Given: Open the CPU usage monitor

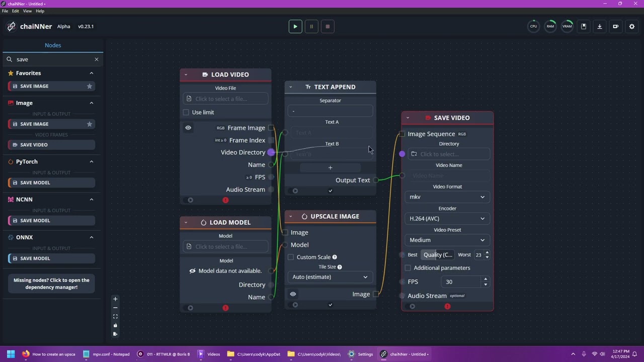Looking at the screenshot, I should tap(533, 26).
